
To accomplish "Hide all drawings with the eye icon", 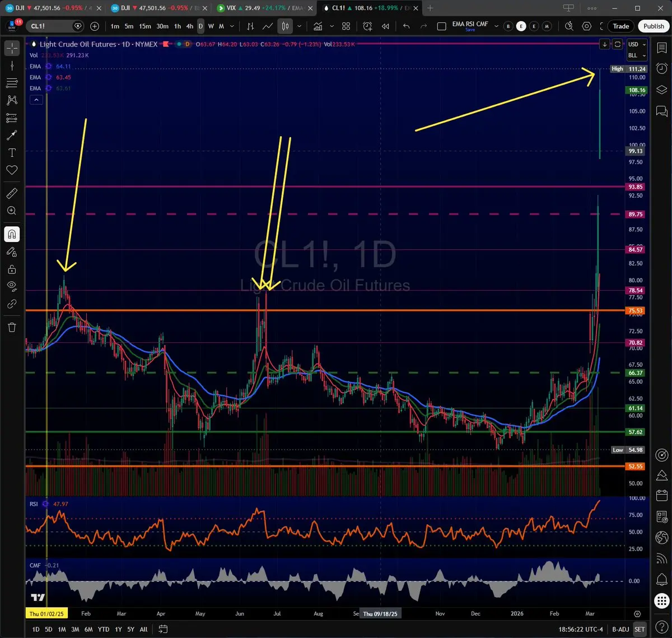I will [x=12, y=286].
